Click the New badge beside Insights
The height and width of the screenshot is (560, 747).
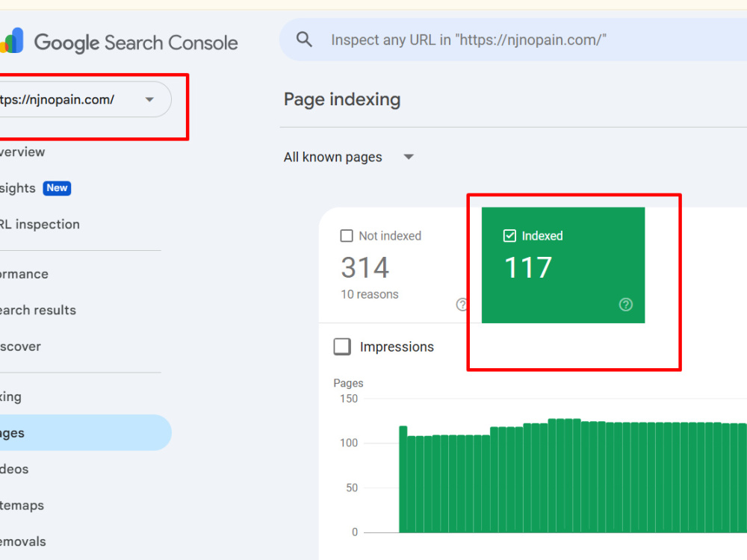pos(58,188)
